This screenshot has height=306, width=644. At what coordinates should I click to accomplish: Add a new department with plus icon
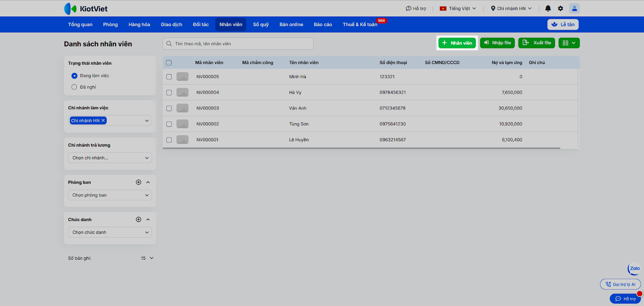138,182
